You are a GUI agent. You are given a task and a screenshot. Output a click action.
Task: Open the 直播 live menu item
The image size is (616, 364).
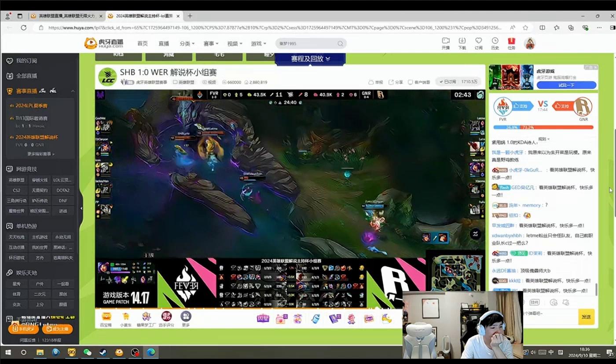pos(164,44)
